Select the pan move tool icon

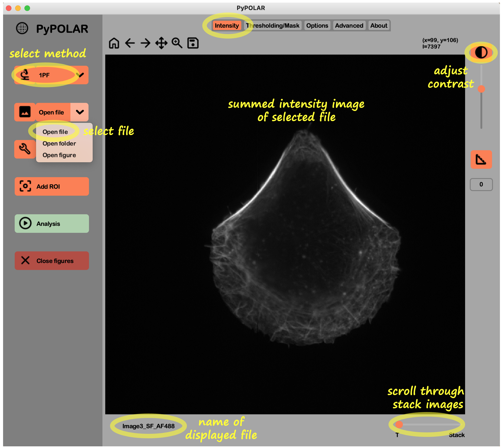pyautogui.click(x=161, y=43)
